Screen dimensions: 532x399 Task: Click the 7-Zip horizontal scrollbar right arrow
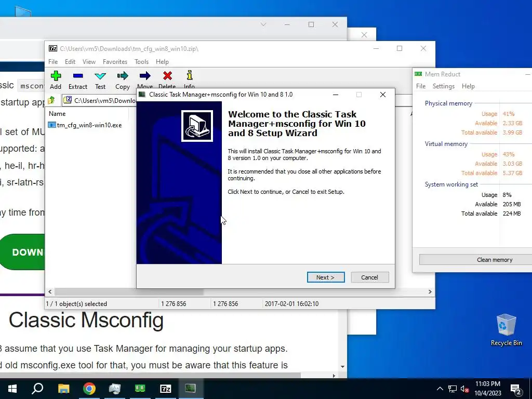[x=430, y=292]
